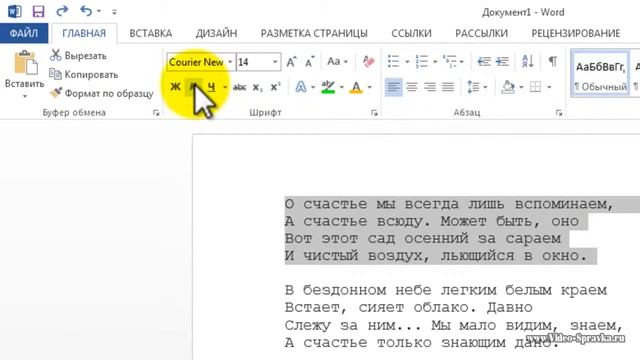Click poem line 'В бездонном небе легким белым краем'
Image resolution: width=640 pixels, height=360 pixels.
click(x=446, y=290)
